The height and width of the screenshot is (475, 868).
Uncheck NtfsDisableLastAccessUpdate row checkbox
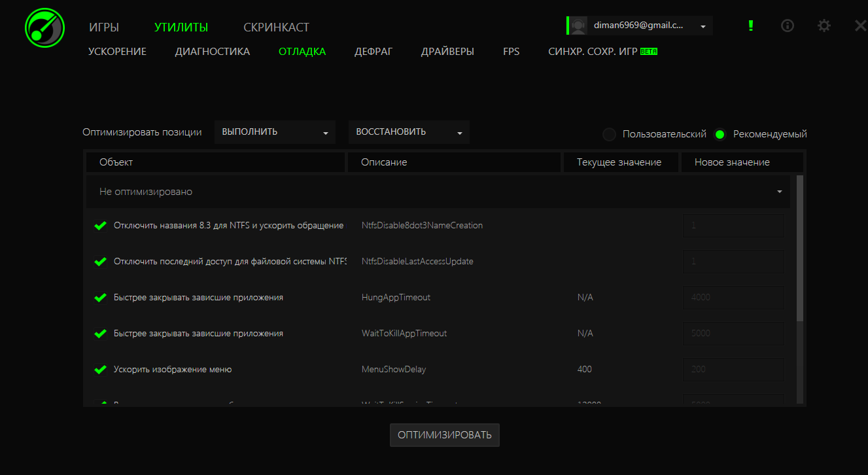tap(100, 262)
